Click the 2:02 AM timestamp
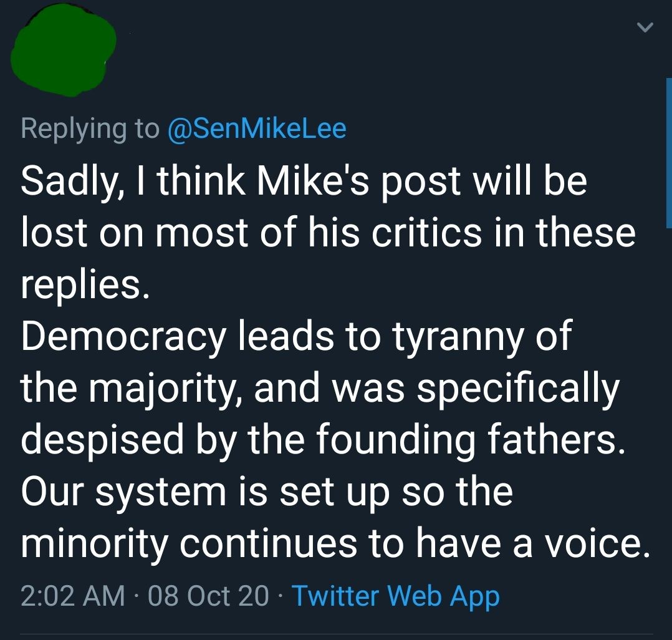Viewport: 672px width, 640px height. pos(72,596)
